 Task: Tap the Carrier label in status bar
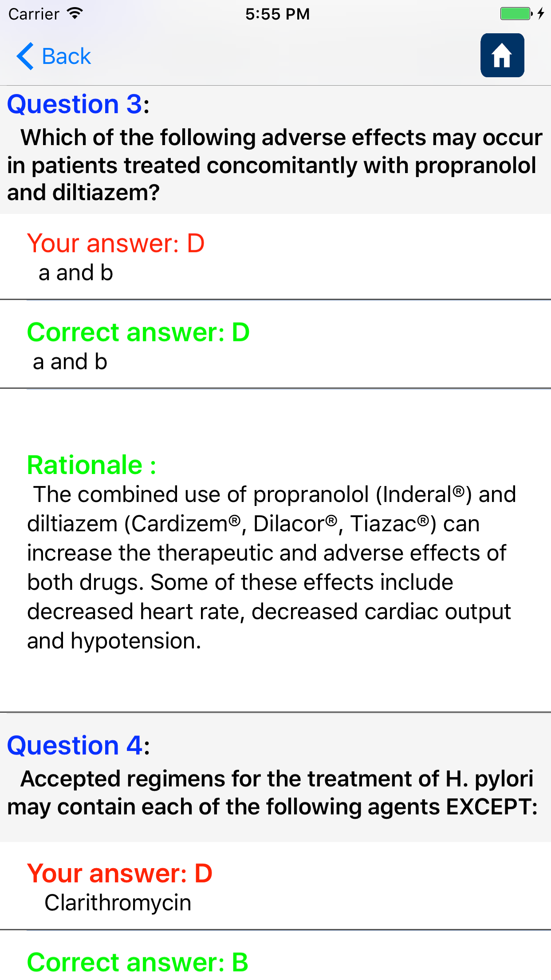(x=34, y=14)
